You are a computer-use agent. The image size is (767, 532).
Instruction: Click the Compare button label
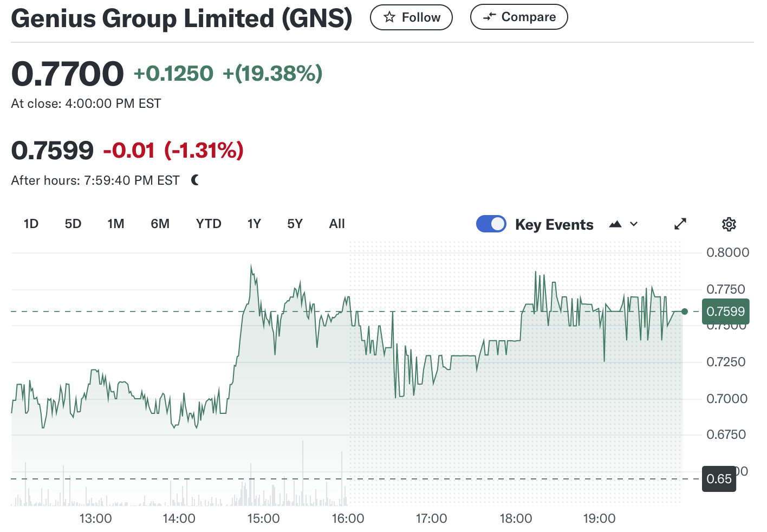click(529, 17)
